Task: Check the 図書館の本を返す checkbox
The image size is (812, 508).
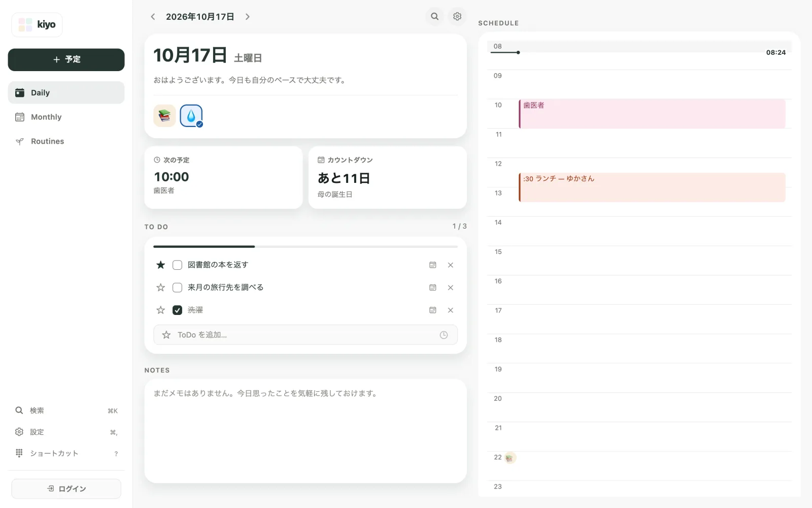Action: pyautogui.click(x=177, y=265)
